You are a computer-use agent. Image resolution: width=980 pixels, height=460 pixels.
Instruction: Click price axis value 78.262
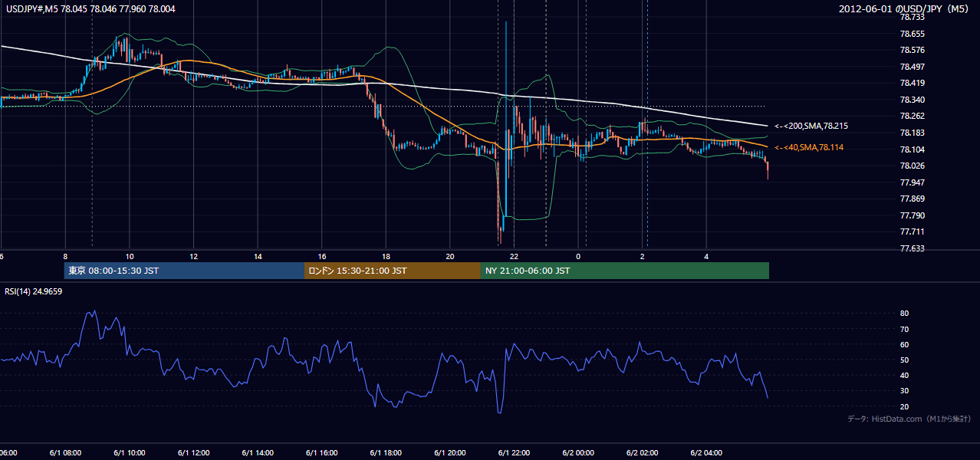point(913,117)
